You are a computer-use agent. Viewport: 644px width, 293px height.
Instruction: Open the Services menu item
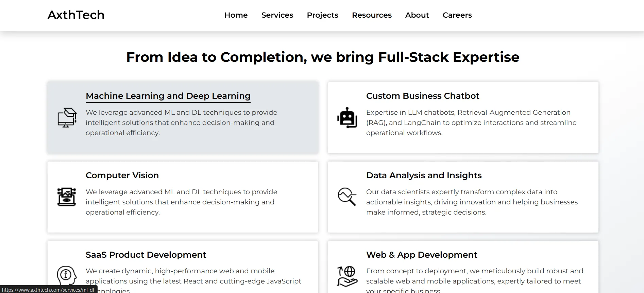[x=277, y=15]
